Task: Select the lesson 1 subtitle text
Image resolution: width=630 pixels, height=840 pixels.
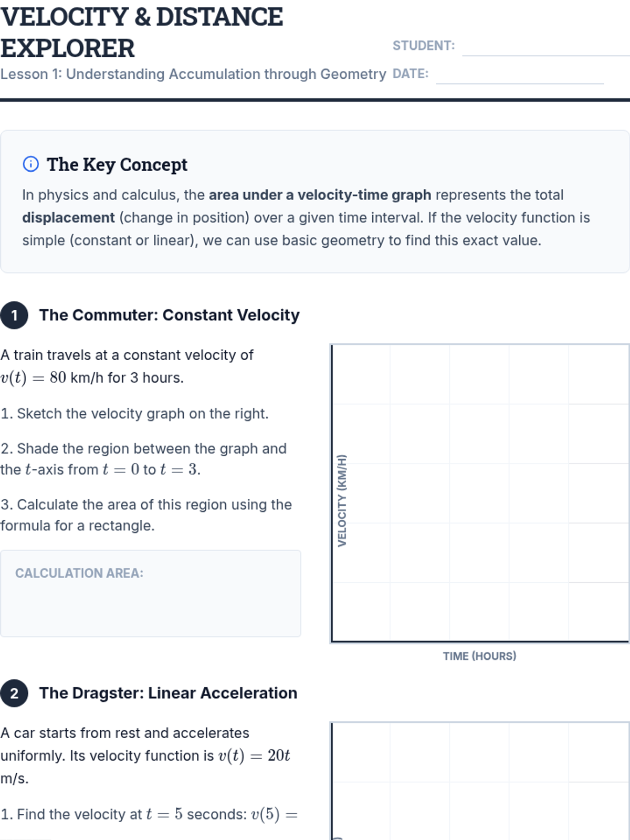Action: pyautogui.click(x=193, y=74)
